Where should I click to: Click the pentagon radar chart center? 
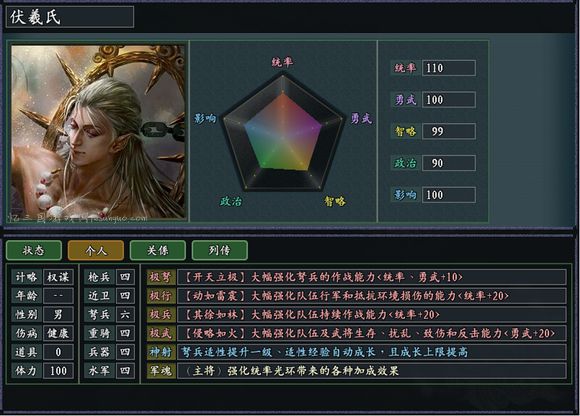(x=283, y=133)
